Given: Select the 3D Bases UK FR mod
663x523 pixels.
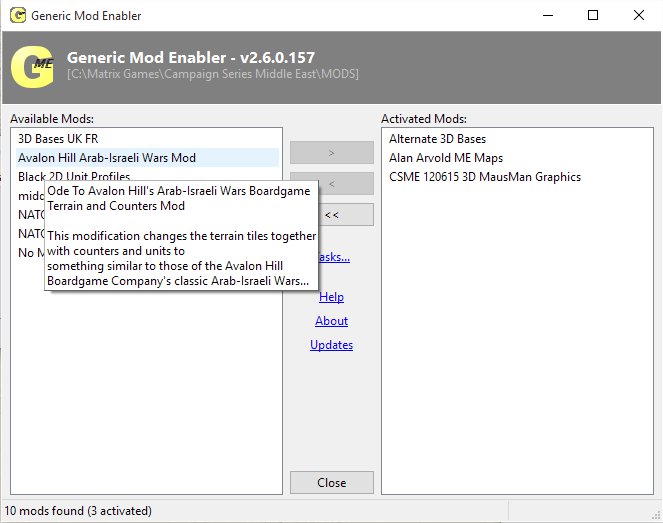Looking at the screenshot, I should 147,139.
